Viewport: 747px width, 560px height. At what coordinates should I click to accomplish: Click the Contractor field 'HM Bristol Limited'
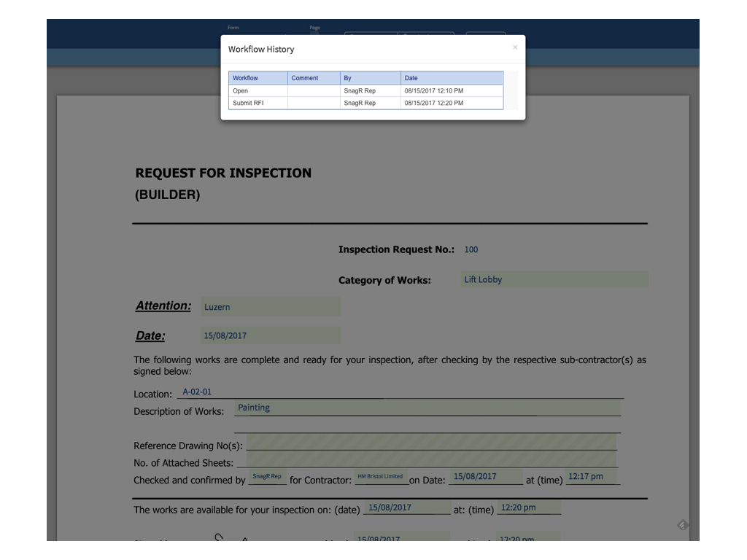pos(381,477)
